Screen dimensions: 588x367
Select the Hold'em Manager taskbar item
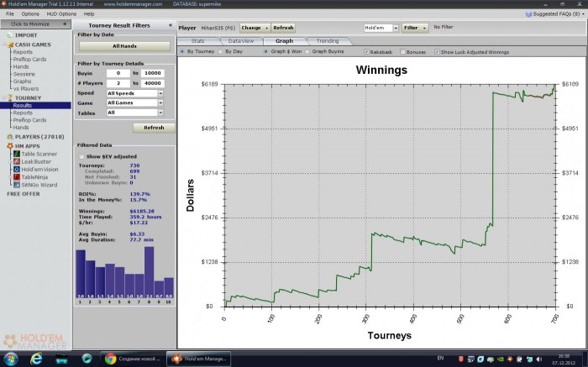198,359
